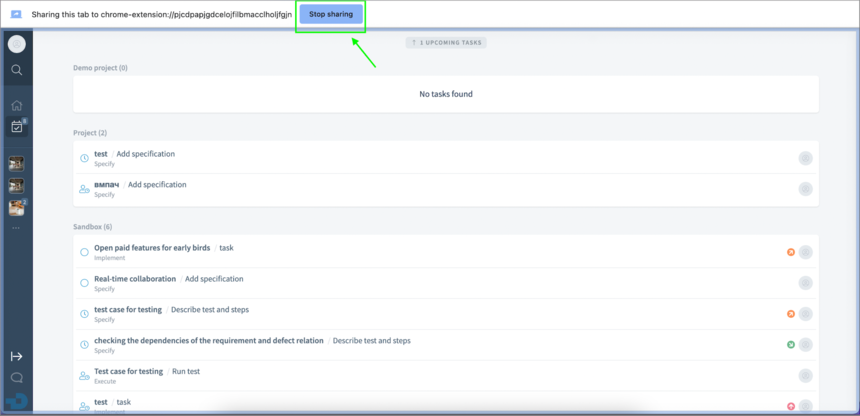Open the chat bubble icon in sidebar
The height and width of the screenshot is (416, 860).
[x=17, y=378]
